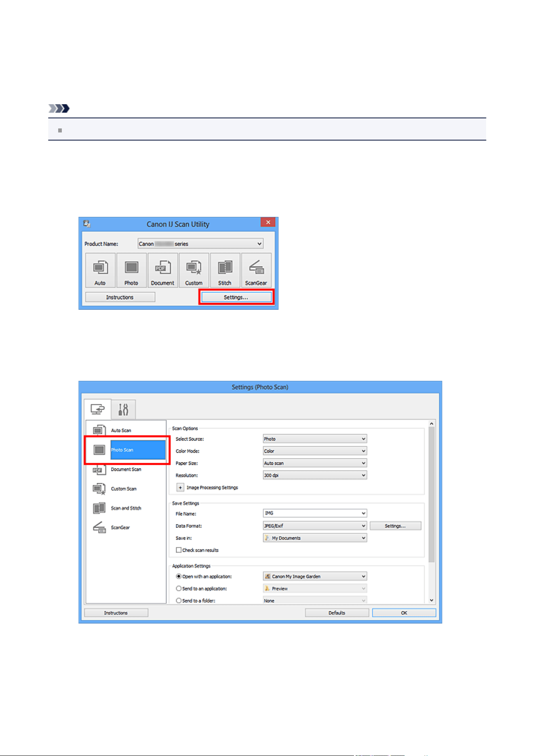Open the Resolution 300 dpi dropdown
The image size is (535, 756).
point(315,475)
